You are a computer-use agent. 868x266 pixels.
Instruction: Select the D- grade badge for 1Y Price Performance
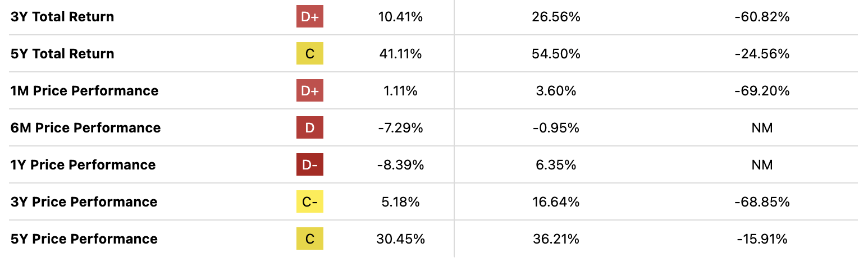click(x=310, y=165)
